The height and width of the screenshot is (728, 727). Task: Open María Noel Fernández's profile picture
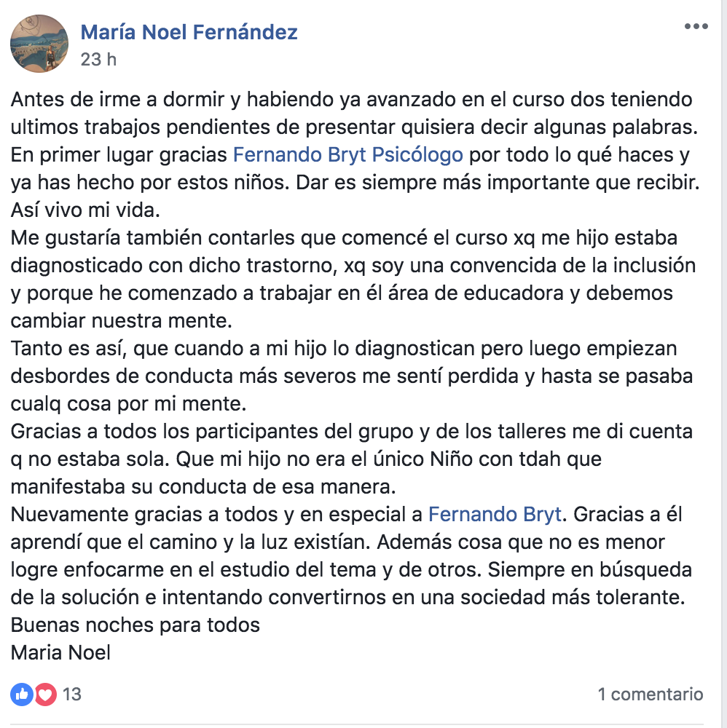point(39,44)
